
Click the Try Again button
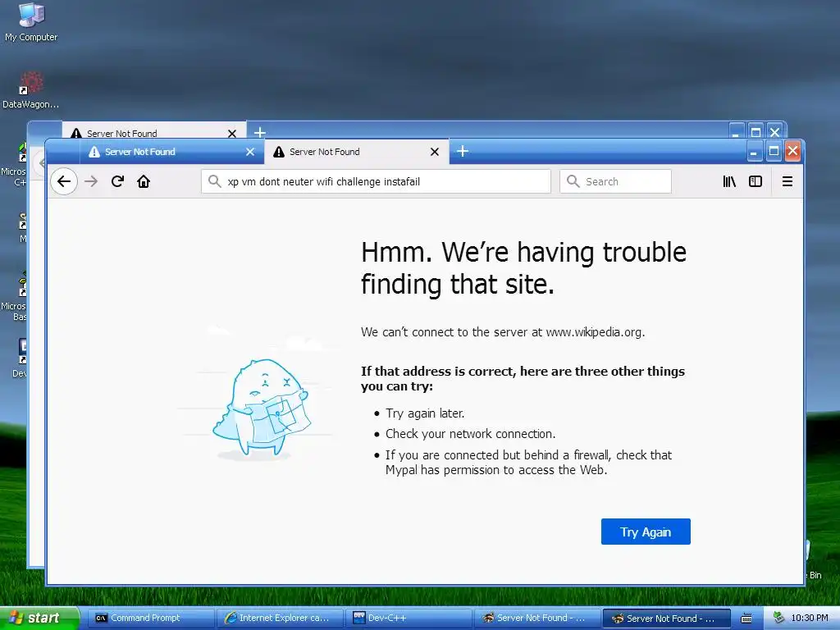[x=646, y=532]
